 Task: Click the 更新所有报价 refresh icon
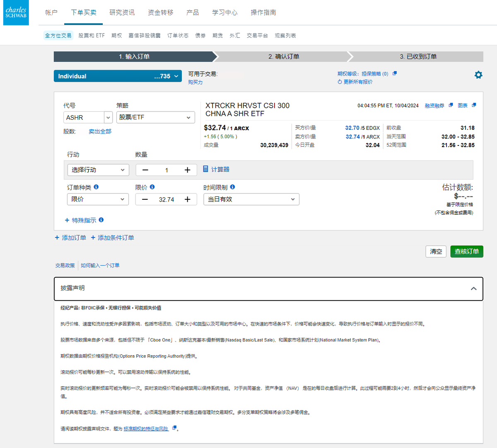pos(340,82)
